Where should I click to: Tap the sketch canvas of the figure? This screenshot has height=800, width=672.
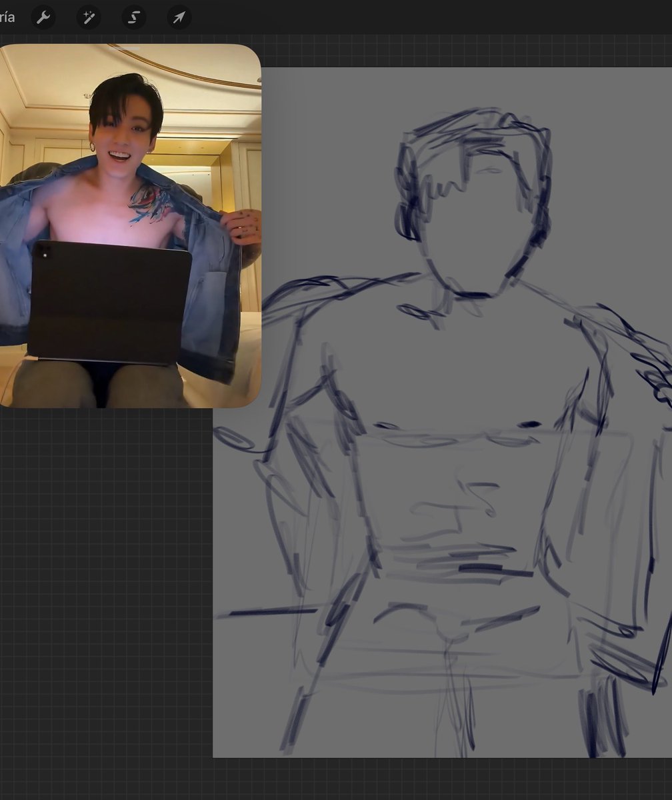(x=442, y=412)
